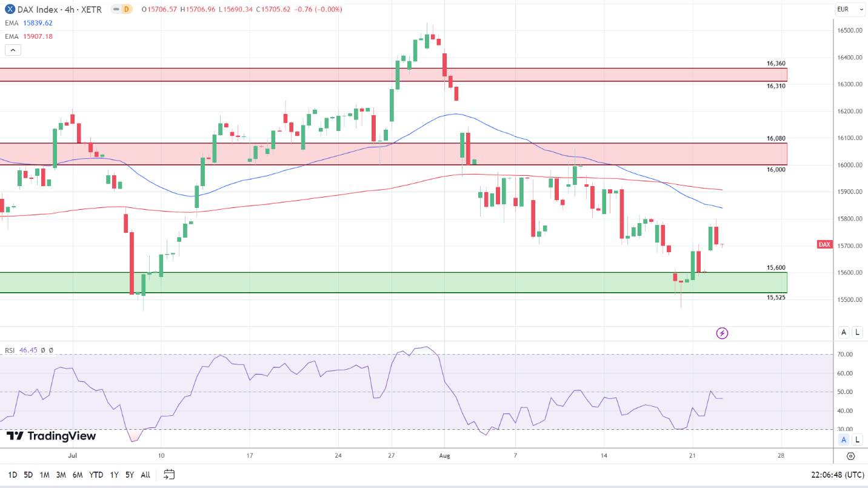The image size is (868, 488).
Task: Switch to the YTD range
Action: [x=96, y=475]
